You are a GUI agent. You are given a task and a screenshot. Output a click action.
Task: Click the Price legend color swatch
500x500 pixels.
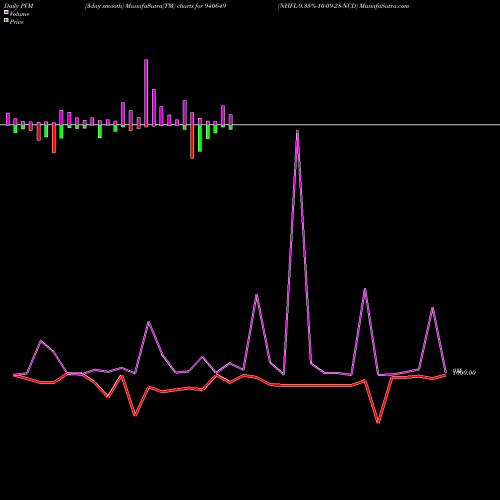click(6, 21)
